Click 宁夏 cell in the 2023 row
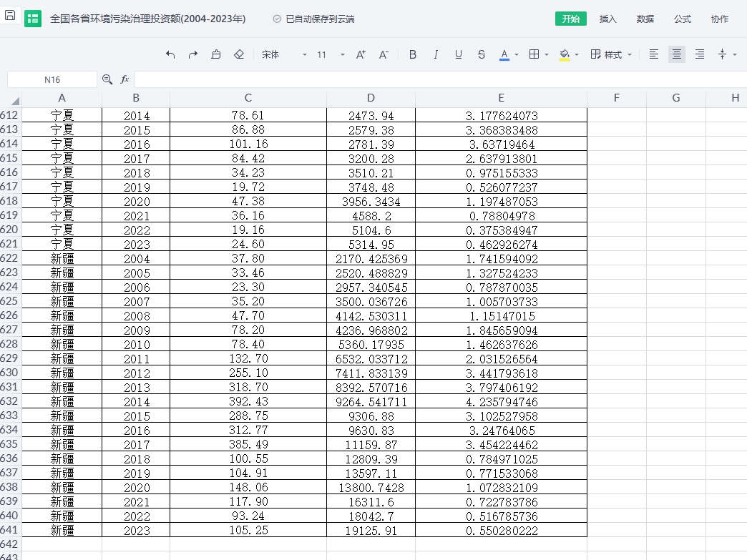The height and width of the screenshot is (560, 747). click(x=62, y=244)
